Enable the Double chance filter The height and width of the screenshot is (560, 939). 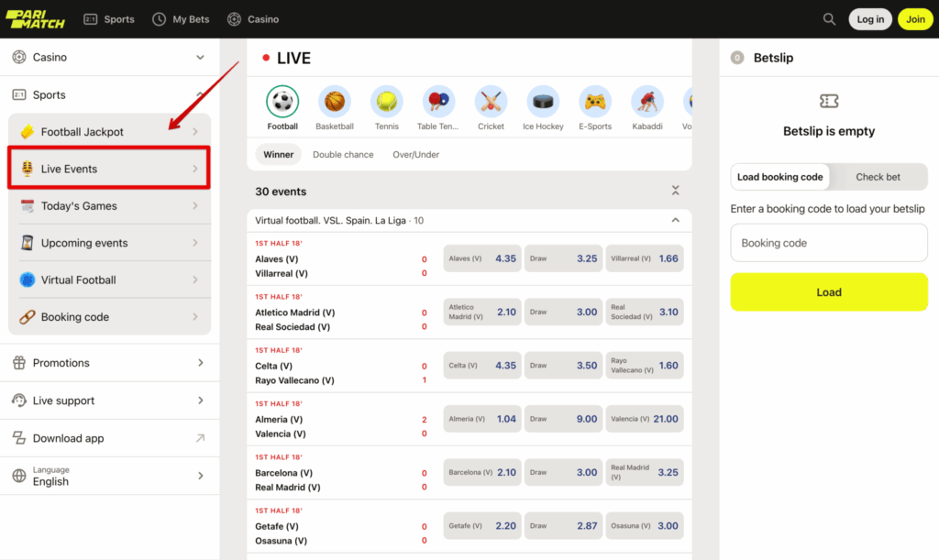tap(343, 154)
